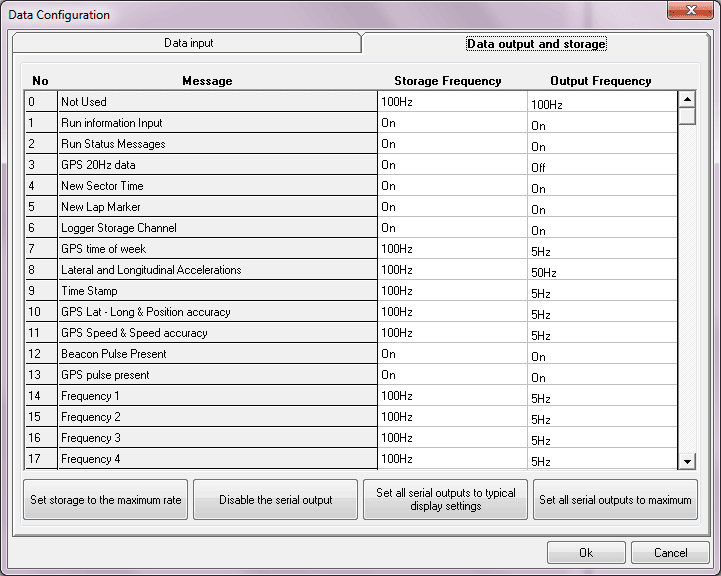Screen dimensions: 721x576
Task: Confirm the dialog with Ok
Action: (586, 553)
